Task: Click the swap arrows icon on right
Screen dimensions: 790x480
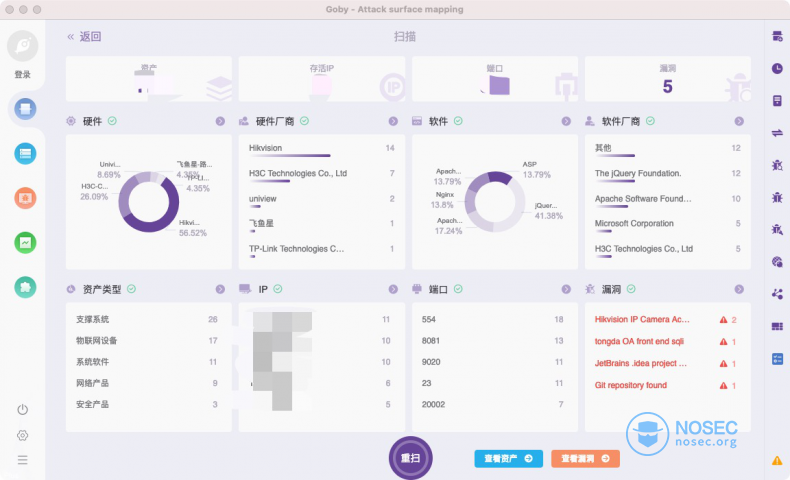Action: 777,133
